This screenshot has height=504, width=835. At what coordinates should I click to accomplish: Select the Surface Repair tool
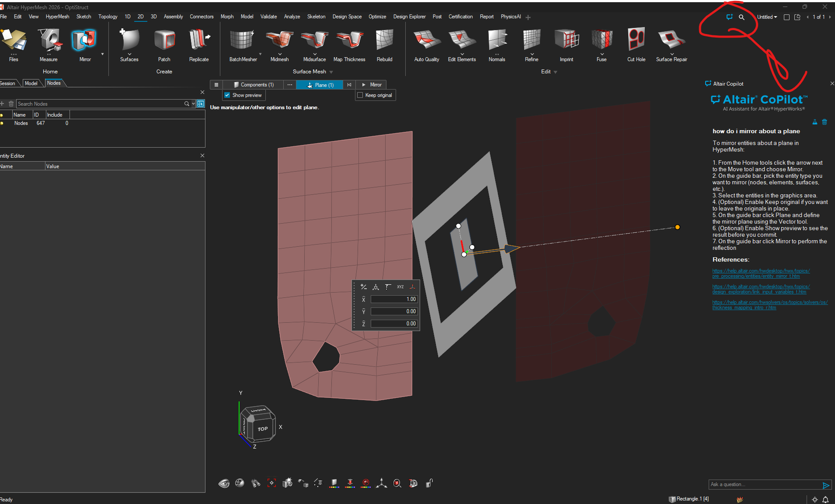click(x=671, y=45)
